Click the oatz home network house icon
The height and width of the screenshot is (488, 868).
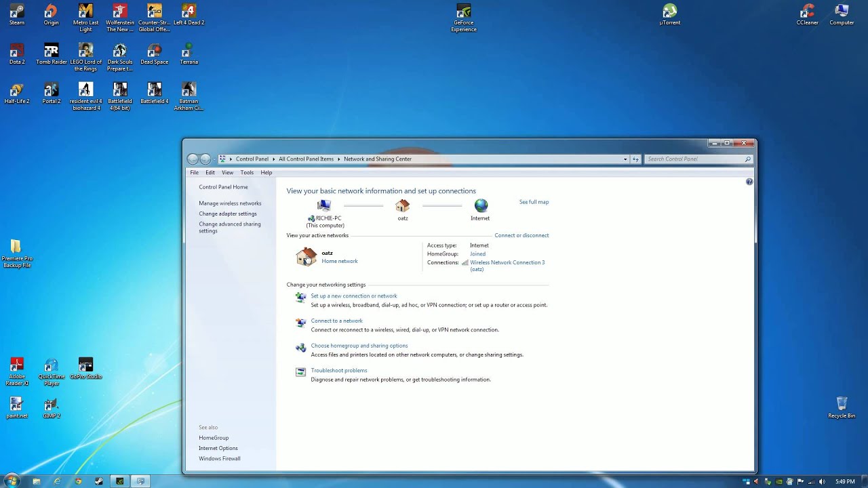click(x=307, y=257)
